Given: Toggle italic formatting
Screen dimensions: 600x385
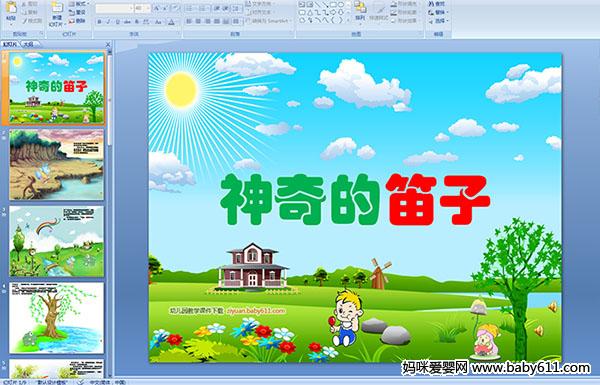Looking at the screenshot, I should (108, 22).
